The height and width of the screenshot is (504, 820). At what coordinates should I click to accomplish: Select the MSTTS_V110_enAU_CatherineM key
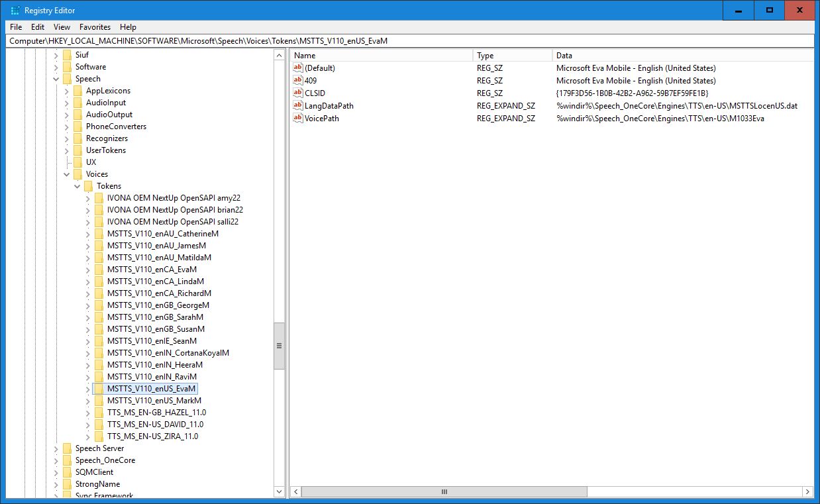point(162,234)
